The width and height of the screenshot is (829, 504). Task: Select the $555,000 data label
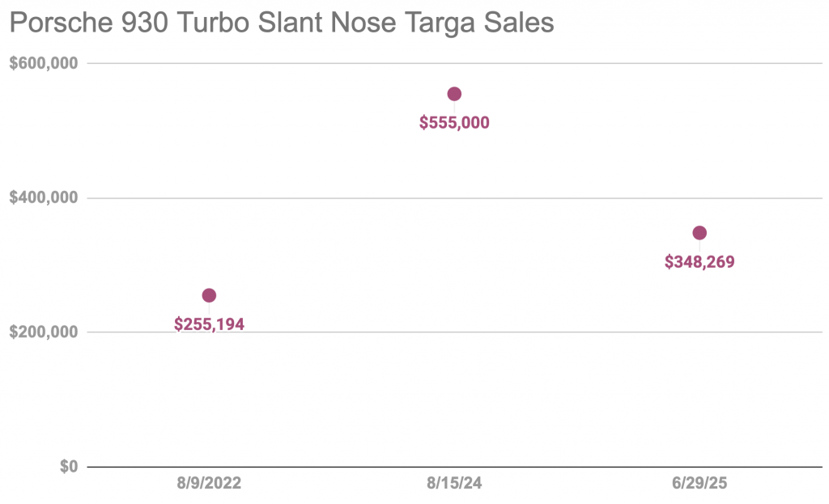click(x=454, y=123)
